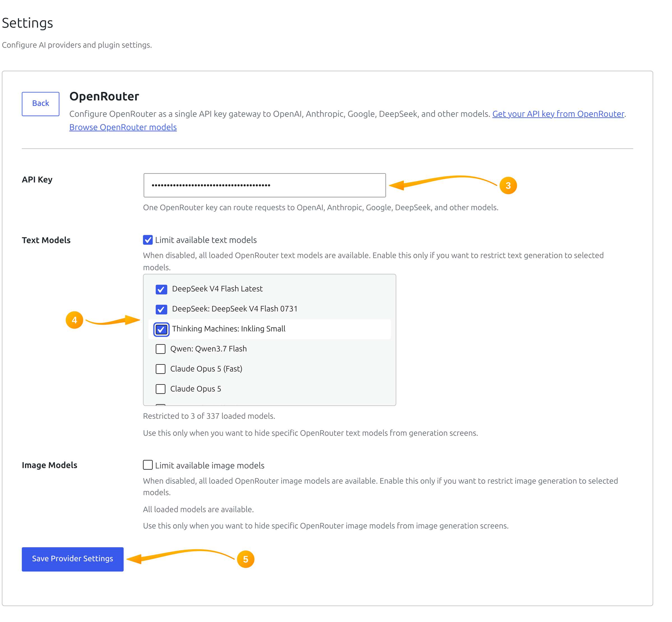672x622 pixels.
Task: Click the 'Thinking Machines: Inkling Small' model name
Action: coord(228,329)
